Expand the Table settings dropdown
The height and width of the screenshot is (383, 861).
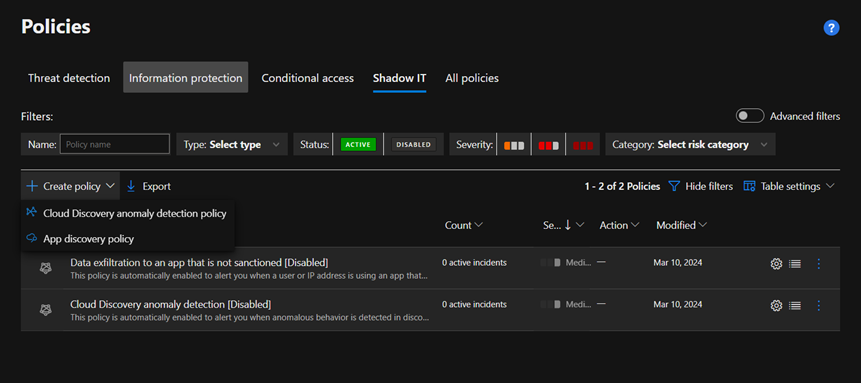tap(789, 186)
